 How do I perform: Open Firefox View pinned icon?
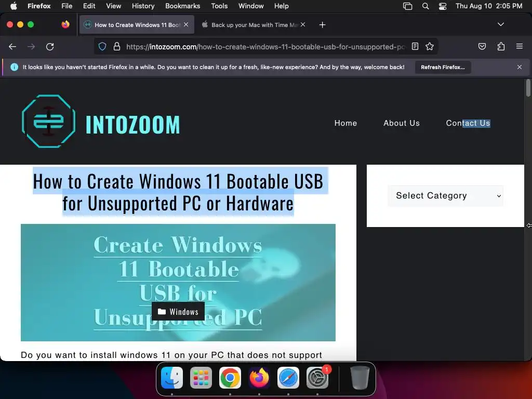point(65,24)
